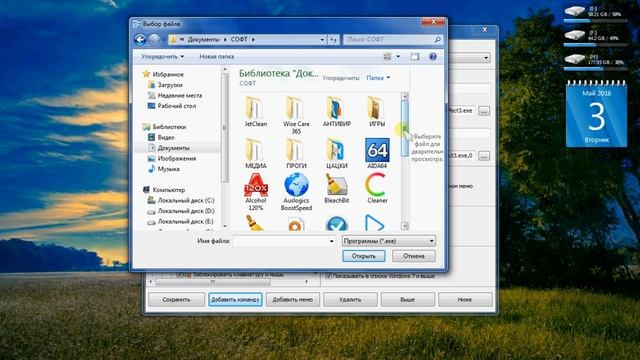The image size is (640, 360).
Task: Click the magnifier icon in search box
Action: click(437, 40)
